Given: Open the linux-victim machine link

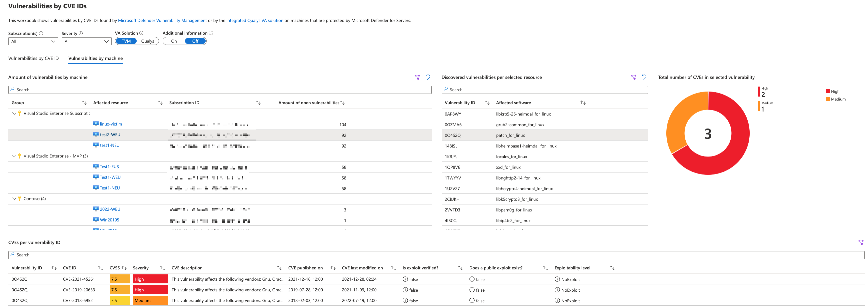Looking at the screenshot, I should pyautogui.click(x=111, y=124).
